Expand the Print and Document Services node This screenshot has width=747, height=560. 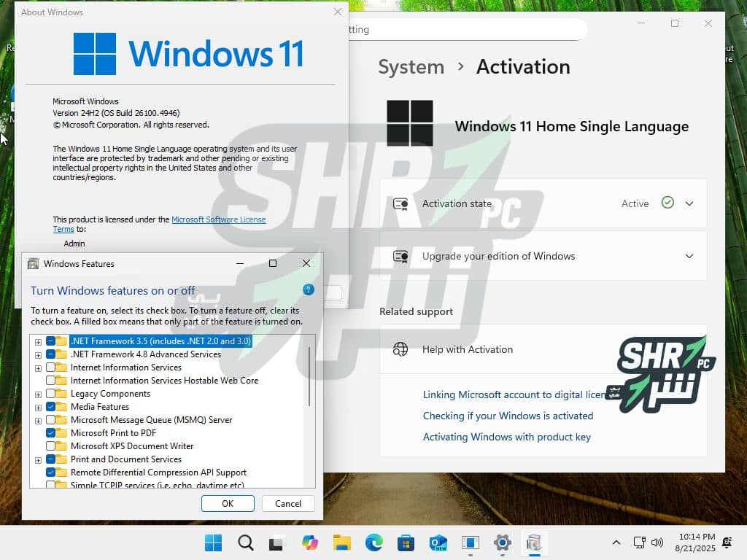[x=38, y=460]
